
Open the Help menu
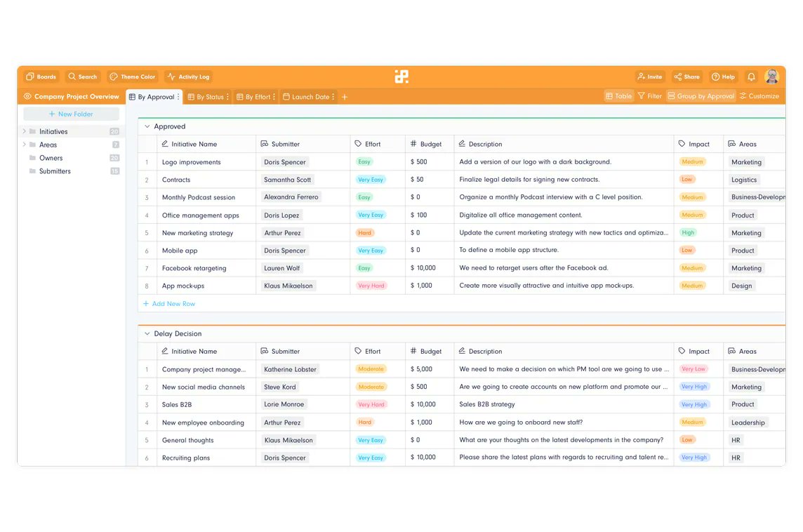tap(723, 77)
